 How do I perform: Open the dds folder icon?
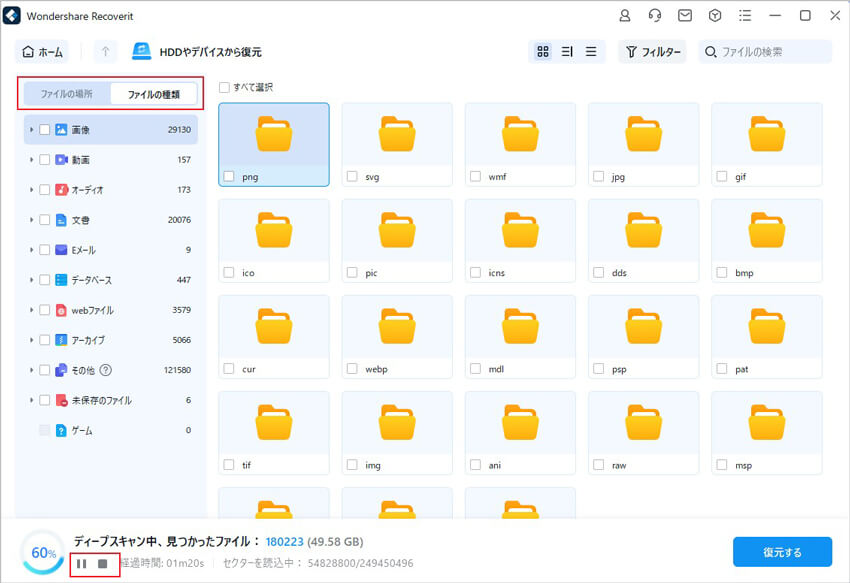(643, 230)
